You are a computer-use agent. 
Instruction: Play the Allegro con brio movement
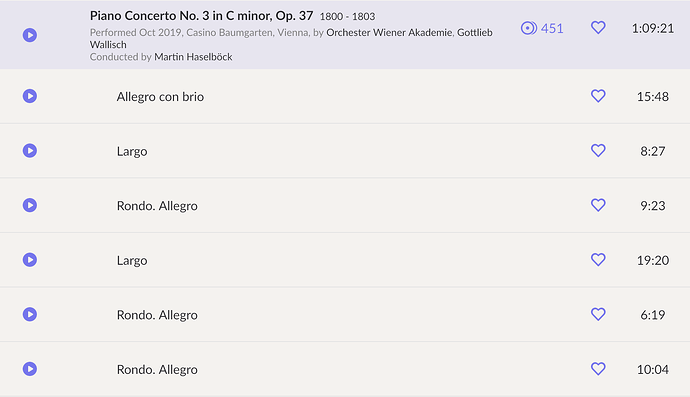coord(30,96)
